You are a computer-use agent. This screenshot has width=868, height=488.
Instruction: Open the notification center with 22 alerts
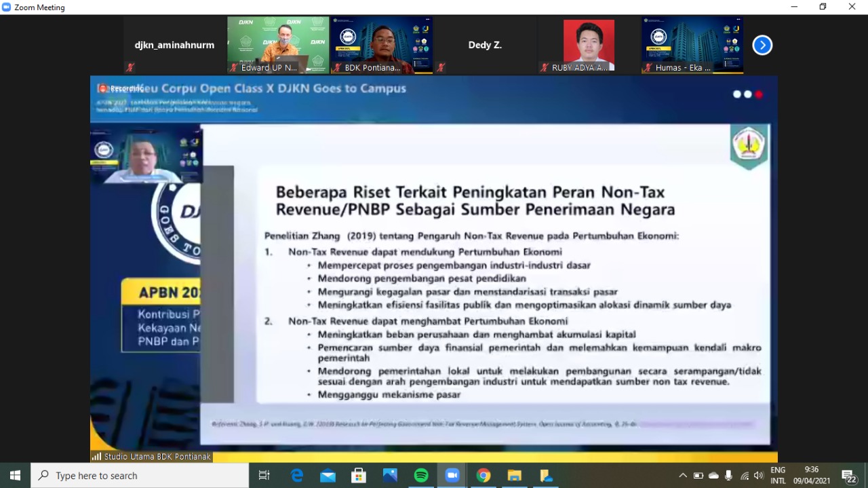[x=849, y=476]
